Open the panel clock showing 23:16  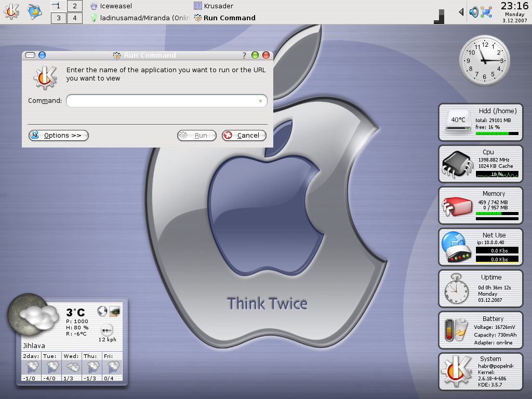514,6
